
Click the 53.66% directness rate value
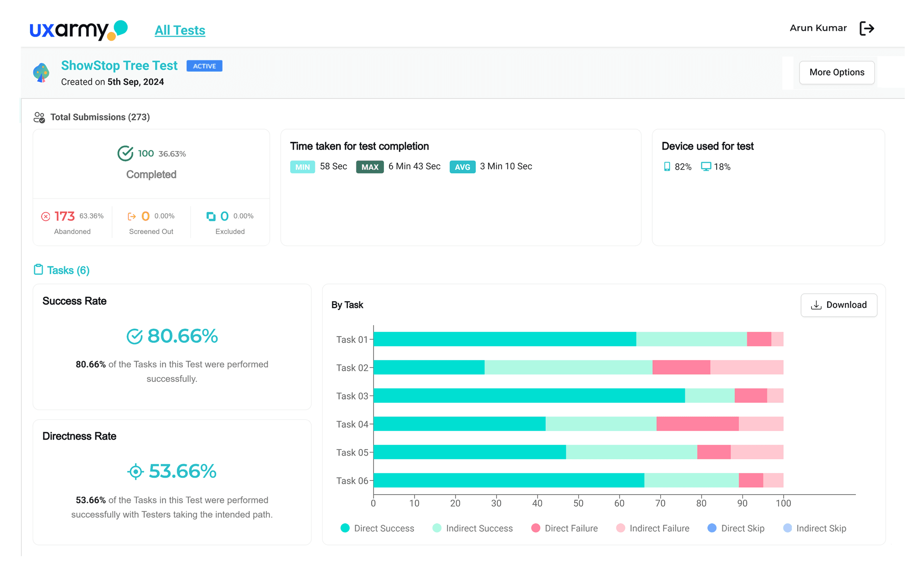183,471
